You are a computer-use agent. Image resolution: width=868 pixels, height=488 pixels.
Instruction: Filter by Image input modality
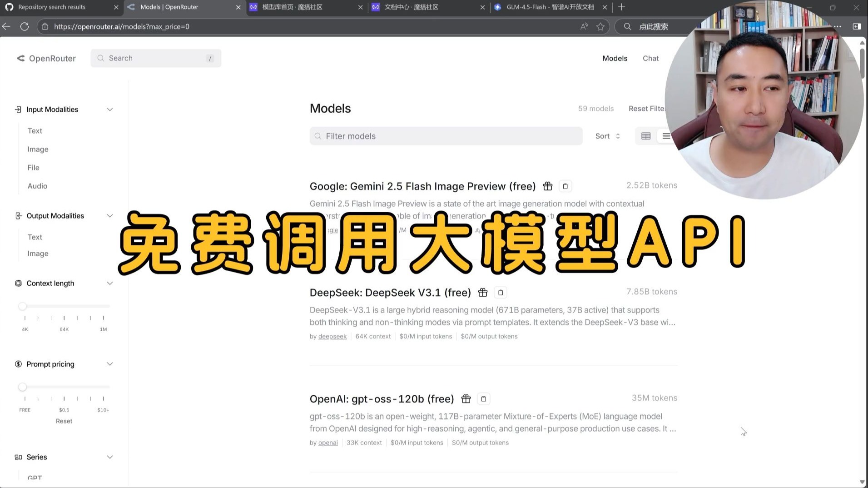point(38,149)
